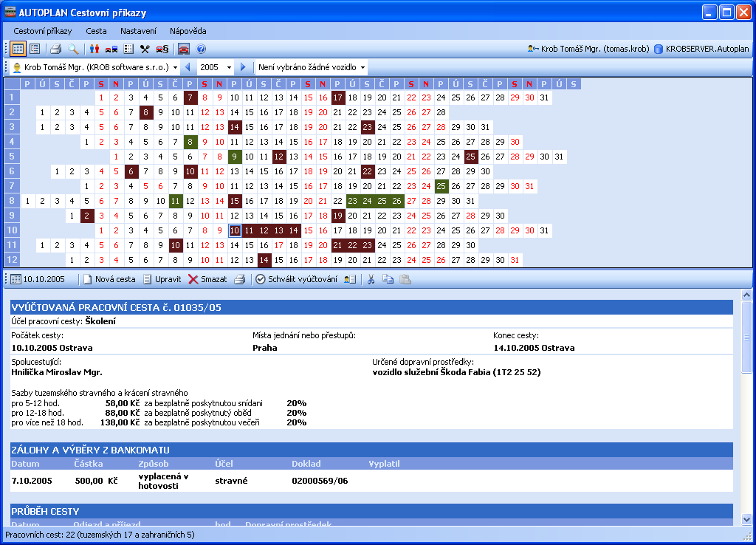Click the vehicles car-and-bus icon

pos(111,49)
